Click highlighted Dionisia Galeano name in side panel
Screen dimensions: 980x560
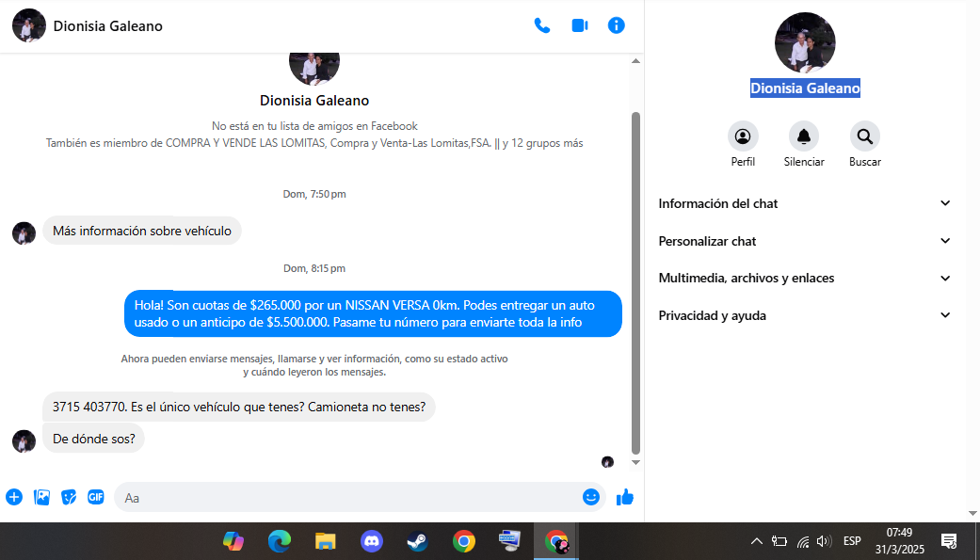[x=805, y=88]
